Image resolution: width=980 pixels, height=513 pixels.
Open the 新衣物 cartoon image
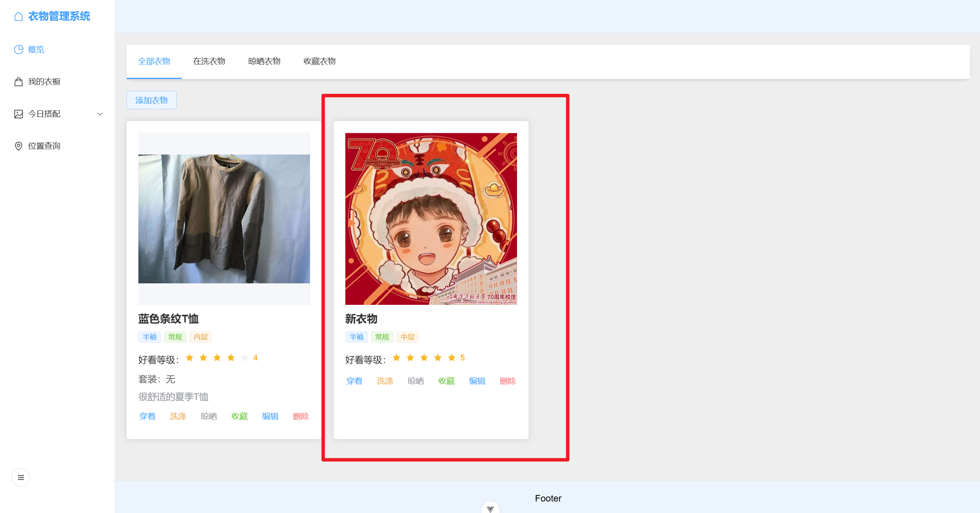431,219
